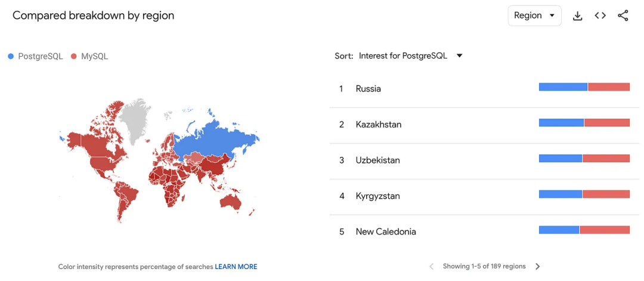Go to next page of regions
Screen dimensions: 644x281
537,267
